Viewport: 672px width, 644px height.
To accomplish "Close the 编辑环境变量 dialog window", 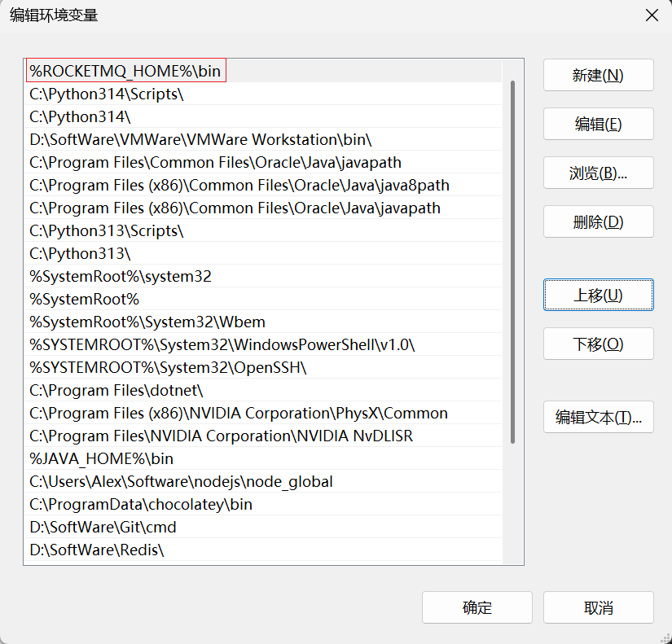I will tap(651, 15).
